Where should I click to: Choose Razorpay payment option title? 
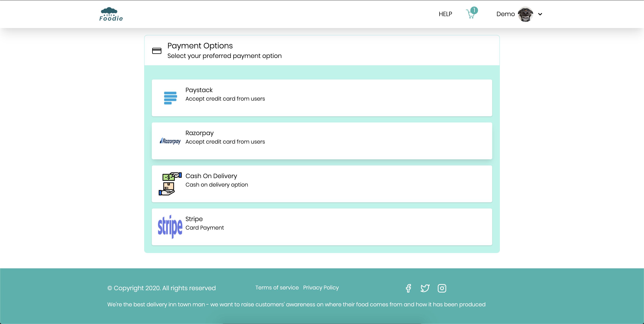click(x=199, y=133)
